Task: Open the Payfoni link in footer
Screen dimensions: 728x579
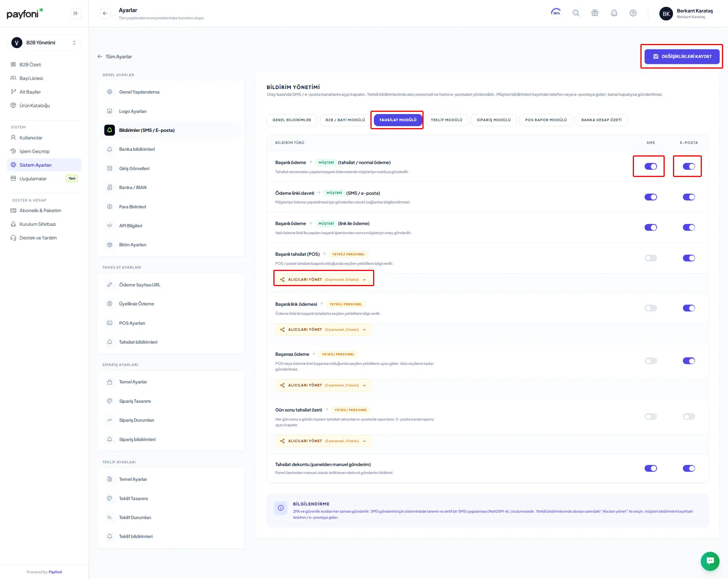Action: pos(55,572)
